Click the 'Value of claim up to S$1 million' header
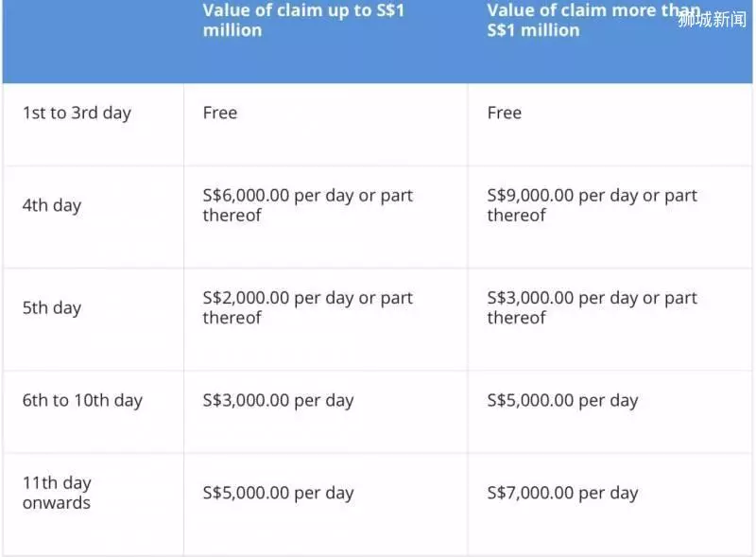Screen dimensions: 756x557 point(303,20)
